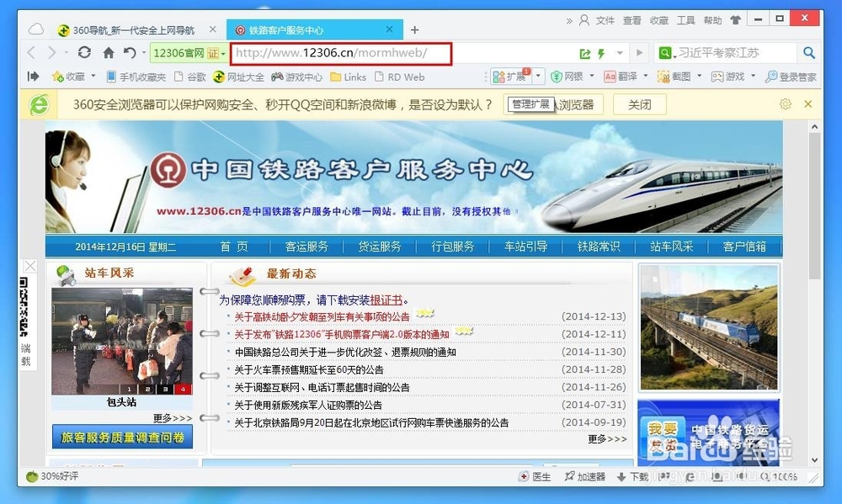Viewport: 842px width, 504px height.
Task: Open the RD Web bookmark
Action: click(399, 77)
